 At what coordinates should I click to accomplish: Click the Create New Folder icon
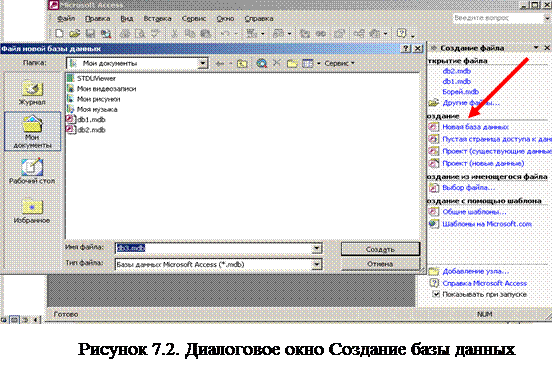292,63
